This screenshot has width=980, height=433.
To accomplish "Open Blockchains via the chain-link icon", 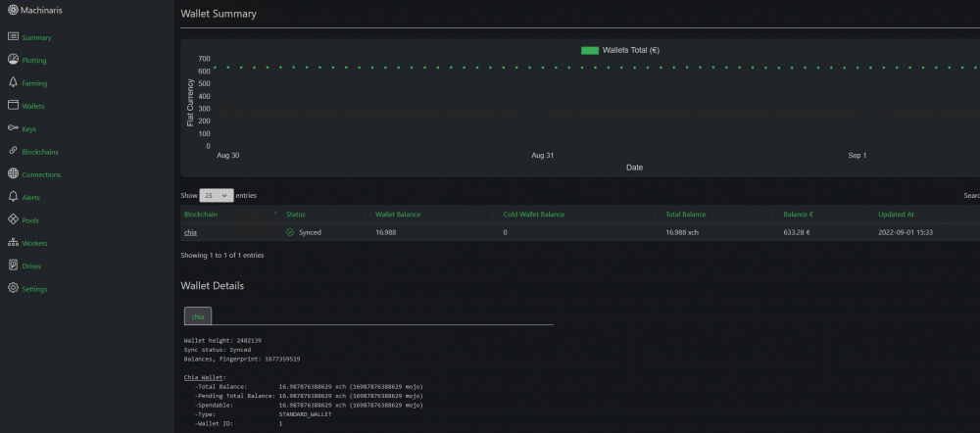I will coord(13,151).
